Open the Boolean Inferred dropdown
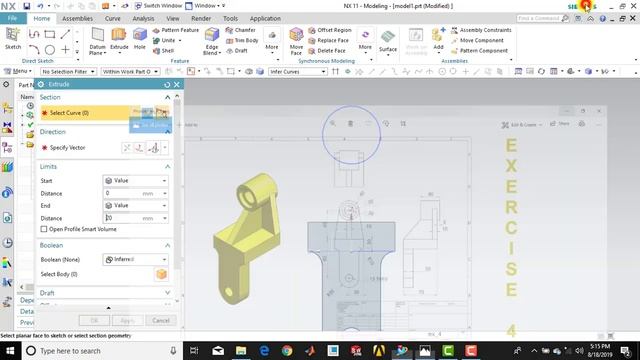 (x=136, y=259)
